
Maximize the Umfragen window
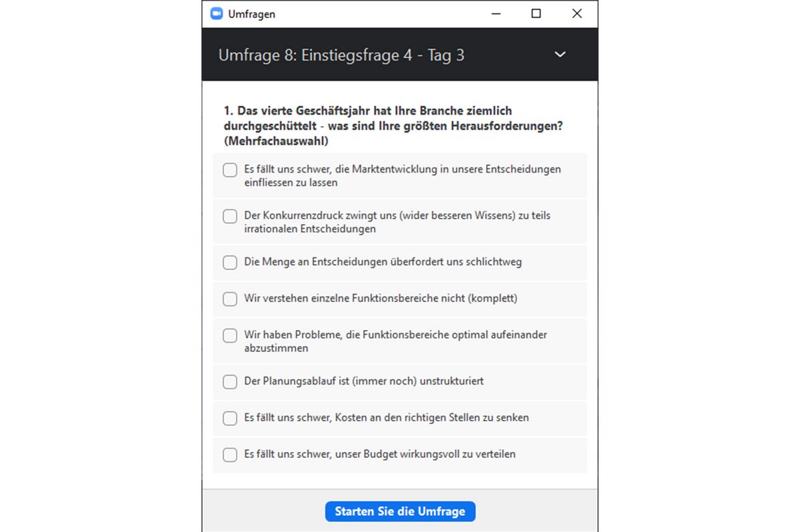tap(536, 13)
